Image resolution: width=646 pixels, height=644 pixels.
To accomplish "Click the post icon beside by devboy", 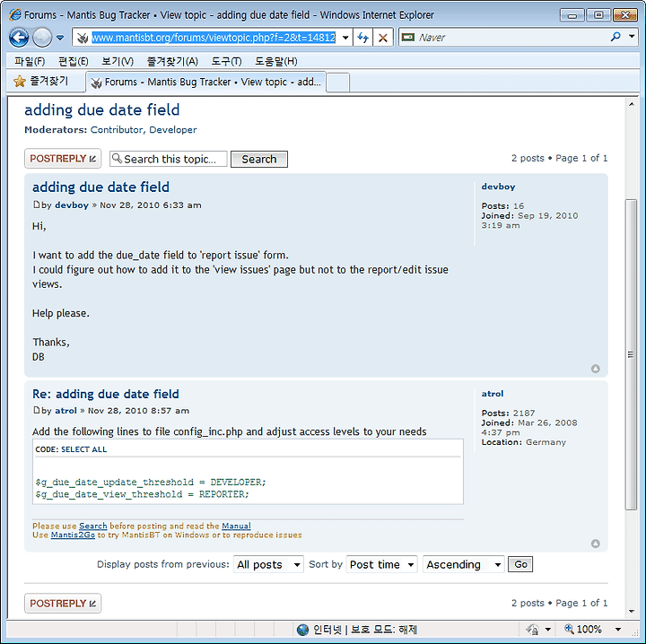I will tap(36, 205).
